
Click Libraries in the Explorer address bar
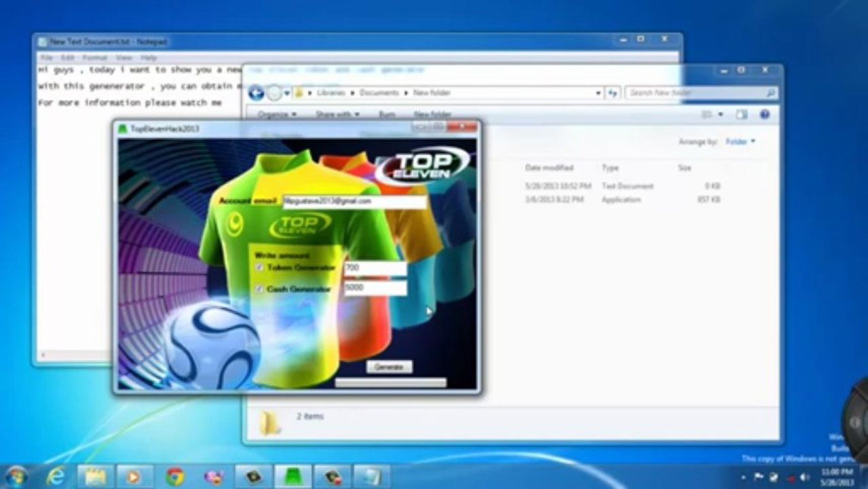pos(331,92)
